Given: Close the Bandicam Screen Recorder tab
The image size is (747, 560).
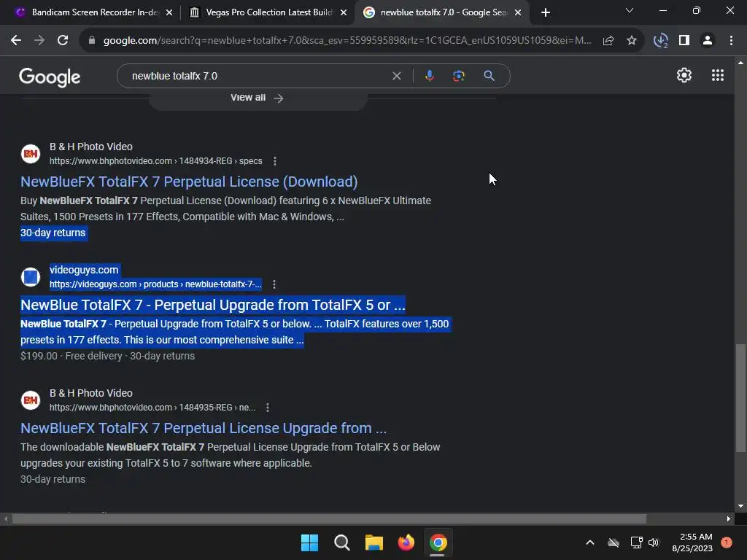Looking at the screenshot, I should pyautogui.click(x=169, y=12).
